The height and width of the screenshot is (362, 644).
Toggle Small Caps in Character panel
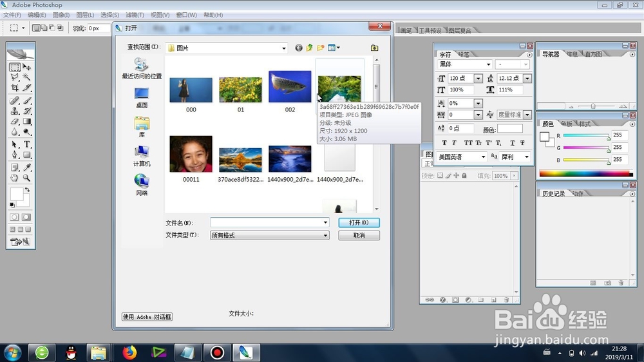click(x=478, y=143)
